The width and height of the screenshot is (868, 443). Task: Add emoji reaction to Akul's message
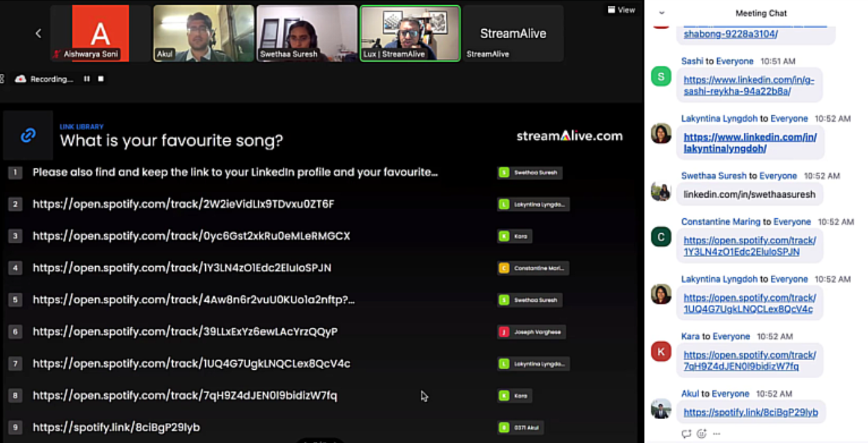click(x=702, y=433)
